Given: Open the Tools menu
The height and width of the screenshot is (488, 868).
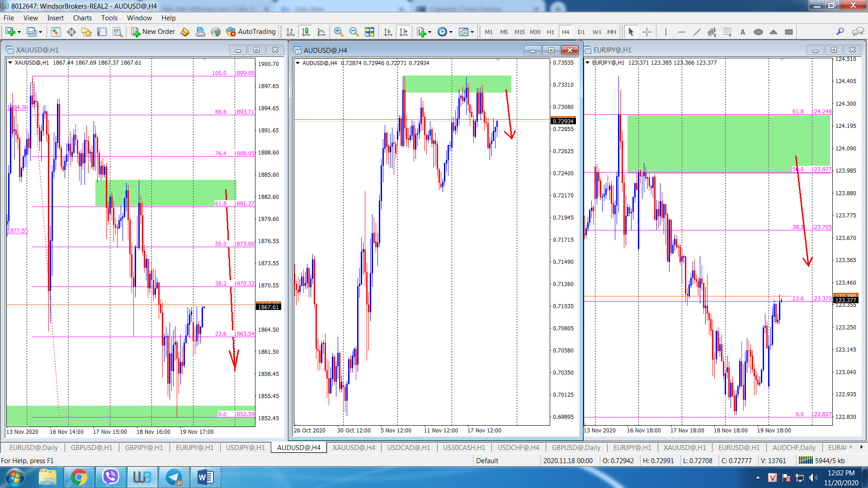Looking at the screenshot, I should click(x=109, y=18).
